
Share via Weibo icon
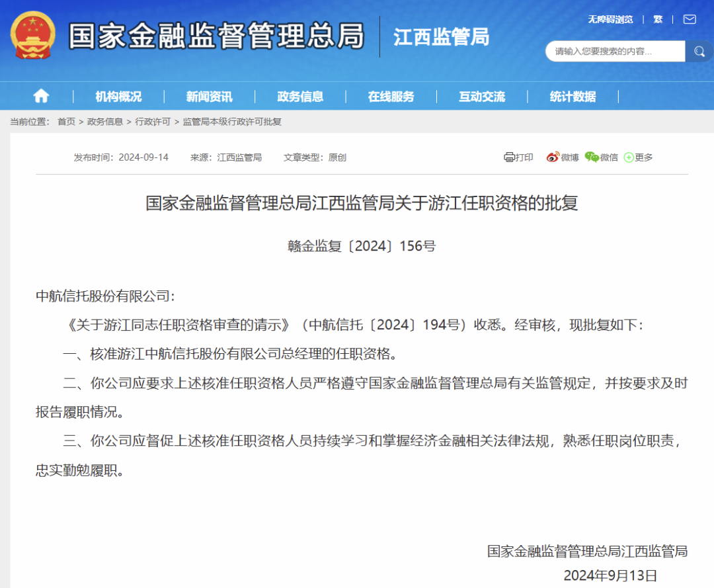coord(553,157)
